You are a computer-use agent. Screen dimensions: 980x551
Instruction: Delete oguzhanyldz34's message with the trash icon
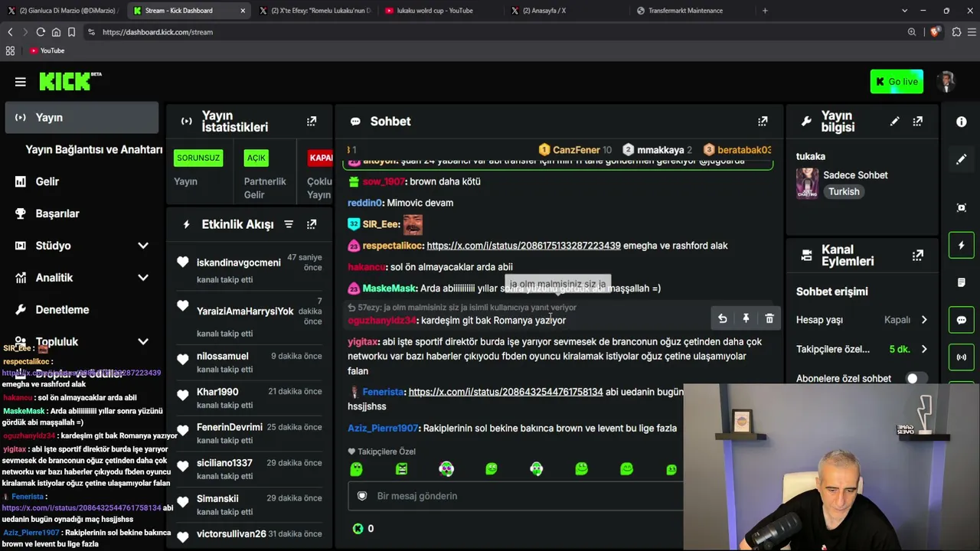[x=769, y=318]
